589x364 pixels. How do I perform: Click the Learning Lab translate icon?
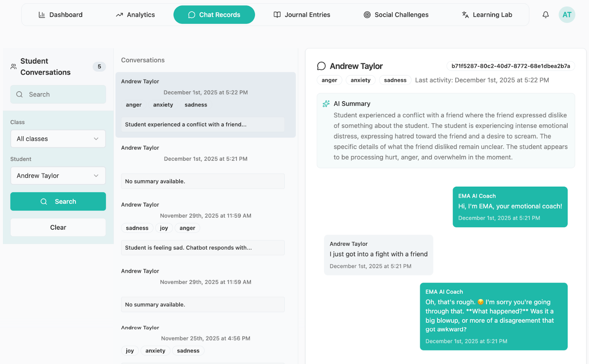tap(465, 15)
